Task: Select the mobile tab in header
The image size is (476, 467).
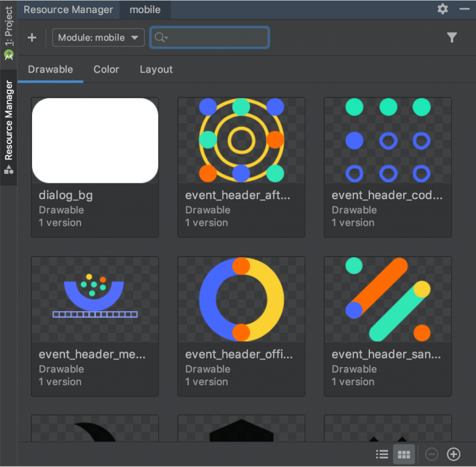Action: [145, 10]
